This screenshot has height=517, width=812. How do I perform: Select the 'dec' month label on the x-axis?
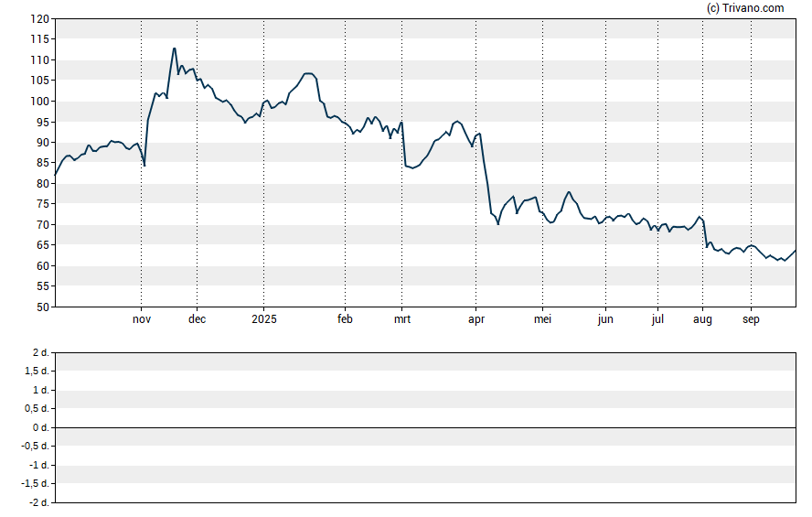tap(198, 319)
